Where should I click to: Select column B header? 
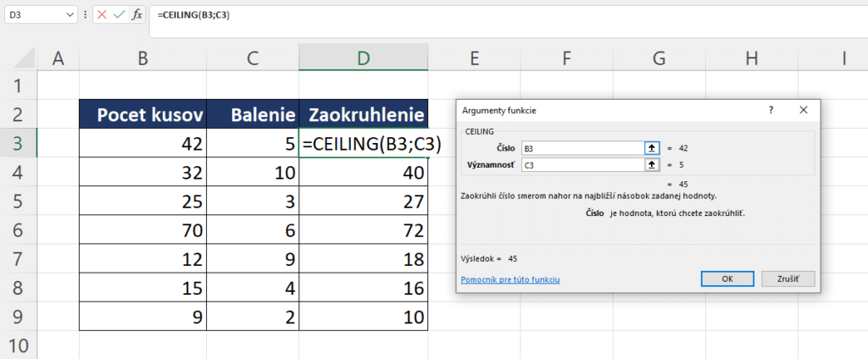[x=142, y=58]
